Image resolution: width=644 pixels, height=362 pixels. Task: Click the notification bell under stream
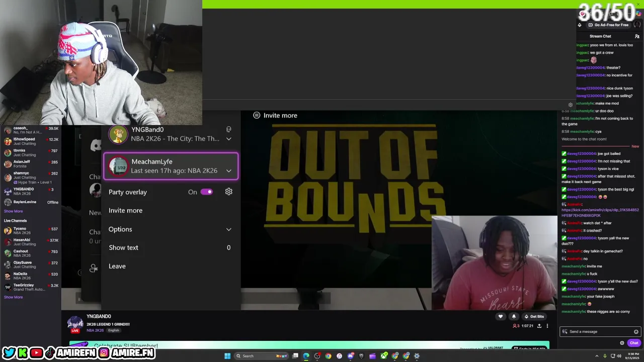(x=514, y=316)
